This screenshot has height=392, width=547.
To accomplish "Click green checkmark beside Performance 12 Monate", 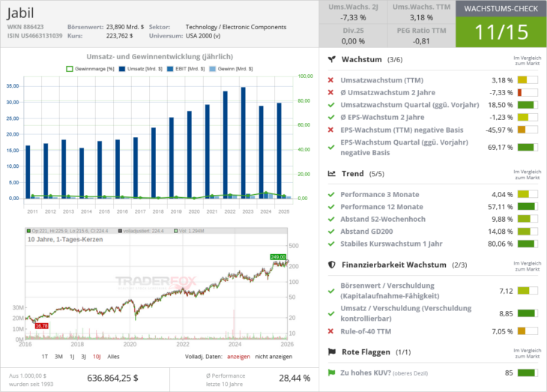I will 331,207.
